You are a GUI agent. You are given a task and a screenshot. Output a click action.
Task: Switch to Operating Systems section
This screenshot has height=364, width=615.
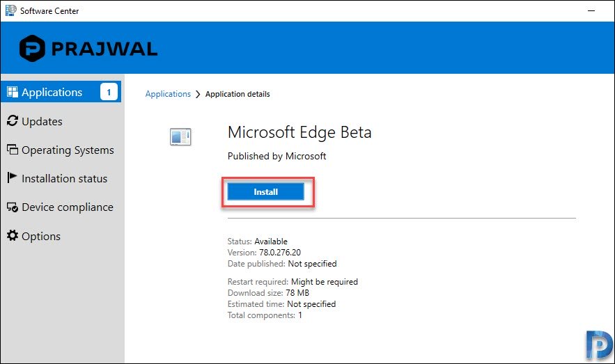click(68, 150)
